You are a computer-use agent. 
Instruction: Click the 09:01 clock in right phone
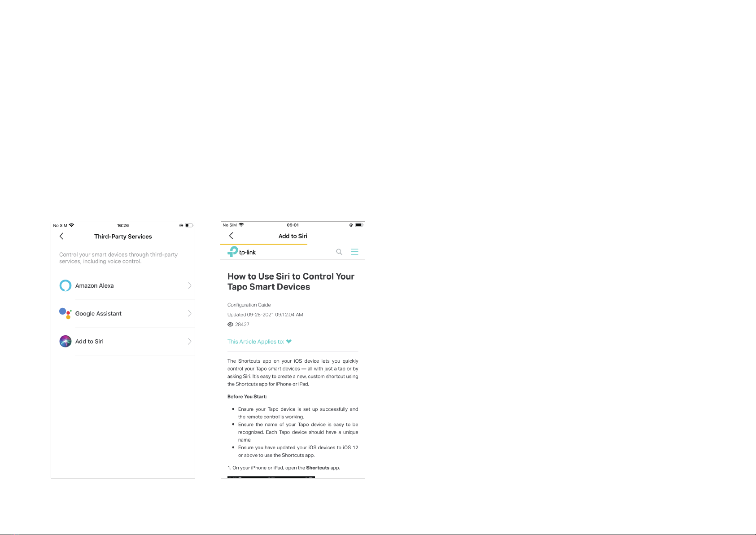click(x=293, y=225)
